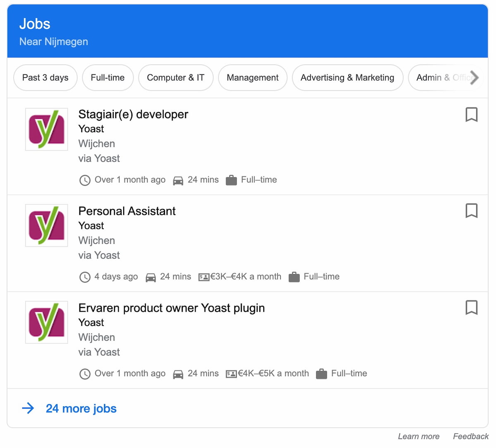496x448 pixels.
Task: Open the Stagiair(e) developer job title
Action: (133, 114)
